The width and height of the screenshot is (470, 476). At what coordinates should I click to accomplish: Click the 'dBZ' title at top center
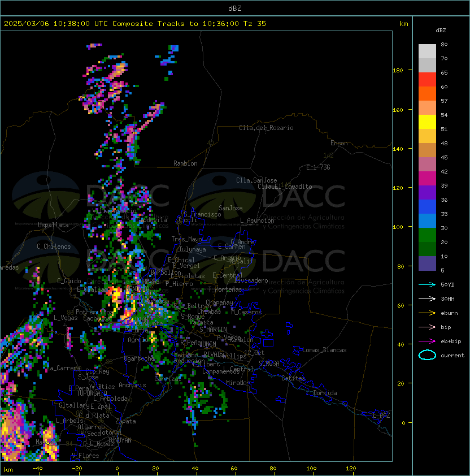235,8
